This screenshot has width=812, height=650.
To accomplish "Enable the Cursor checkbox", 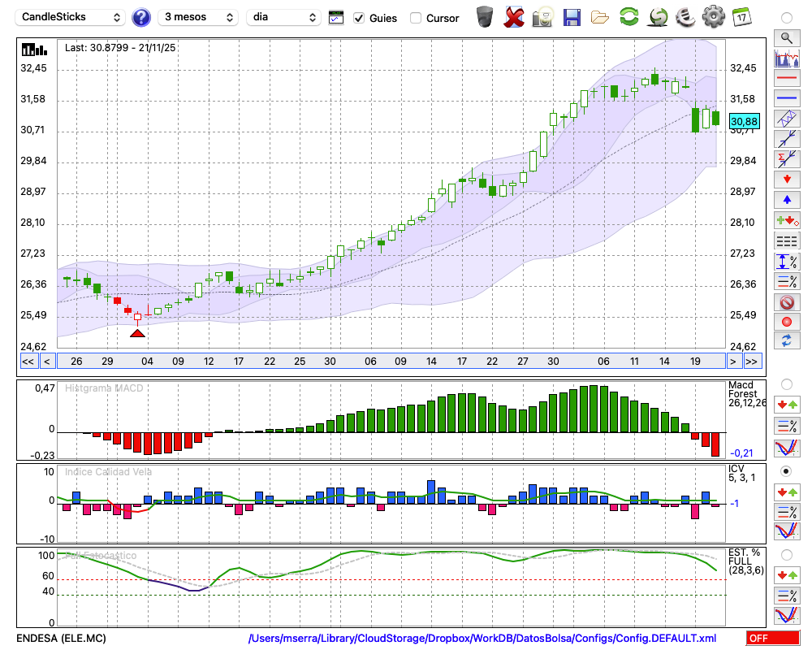I will tap(416, 18).
